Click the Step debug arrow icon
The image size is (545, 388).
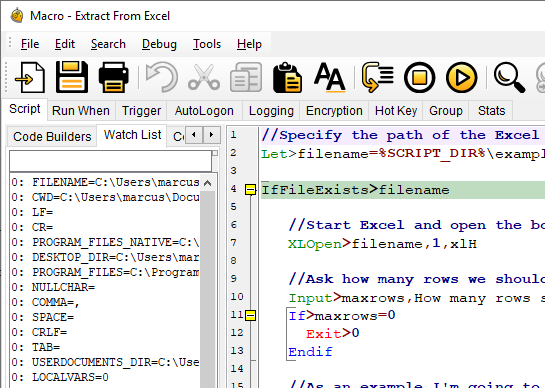point(377,77)
